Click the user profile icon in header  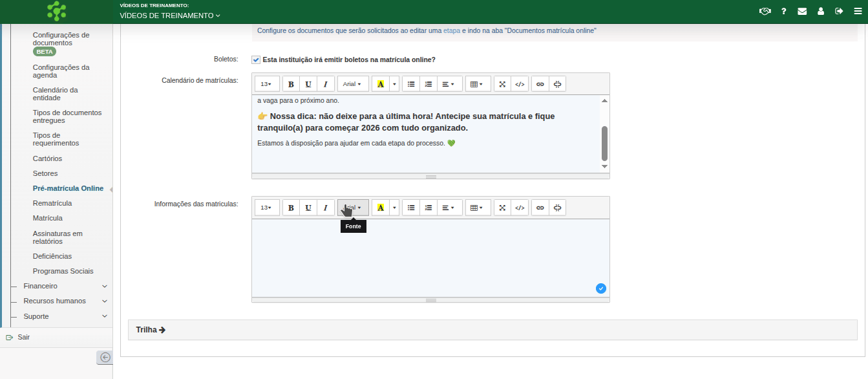pyautogui.click(x=821, y=11)
